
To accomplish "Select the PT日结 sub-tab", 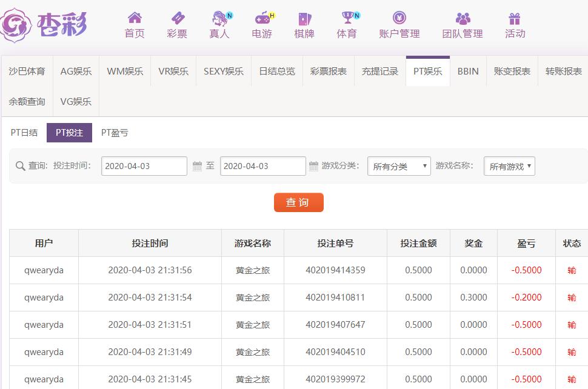I will [x=24, y=133].
